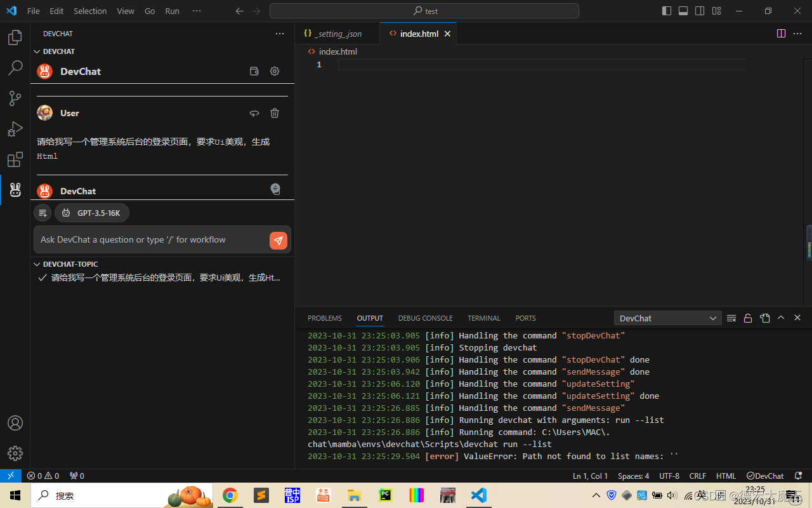Click Spaces: 4 indentation in status bar
Viewport: 812px width, 508px height.
633,476
